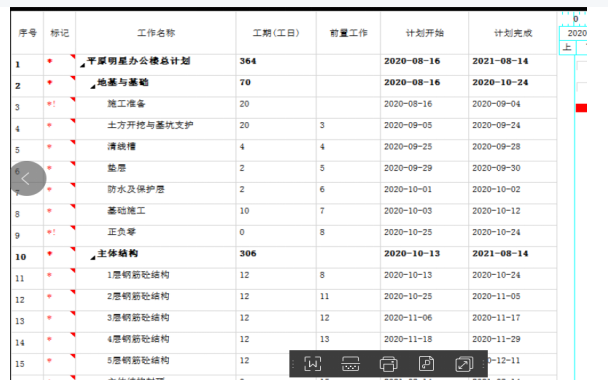The image size is (608, 387).
Task: Click the red mark with exclamation for 施工准备
Action: tap(51, 104)
